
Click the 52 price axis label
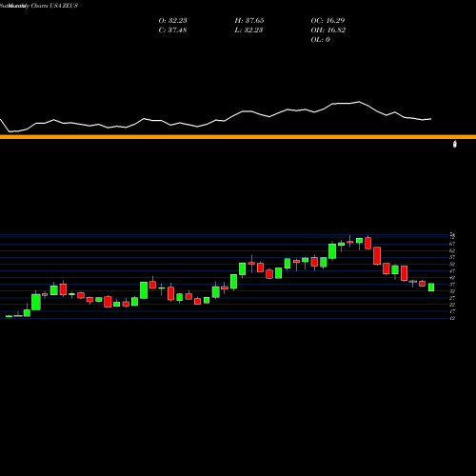[x=452, y=264]
